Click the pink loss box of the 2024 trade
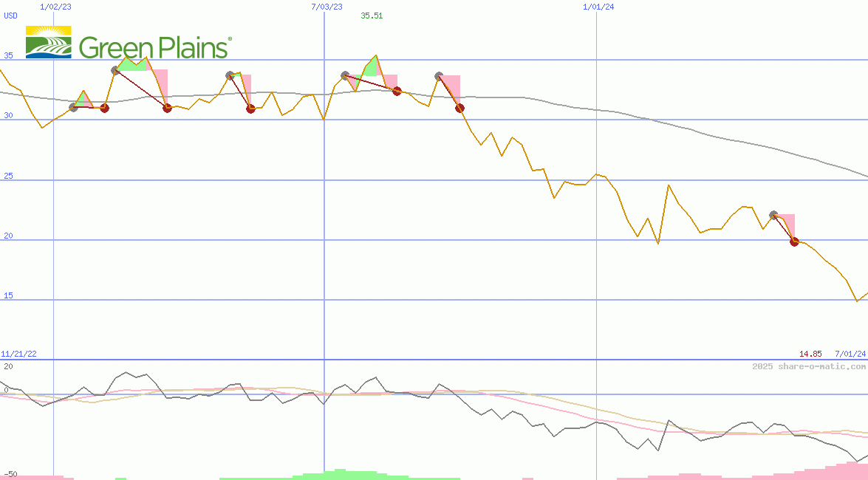The width and height of the screenshot is (868, 480). [x=787, y=222]
